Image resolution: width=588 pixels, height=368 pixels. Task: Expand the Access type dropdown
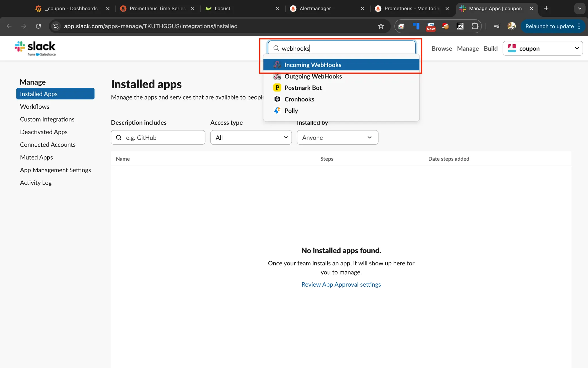(251, 137)
